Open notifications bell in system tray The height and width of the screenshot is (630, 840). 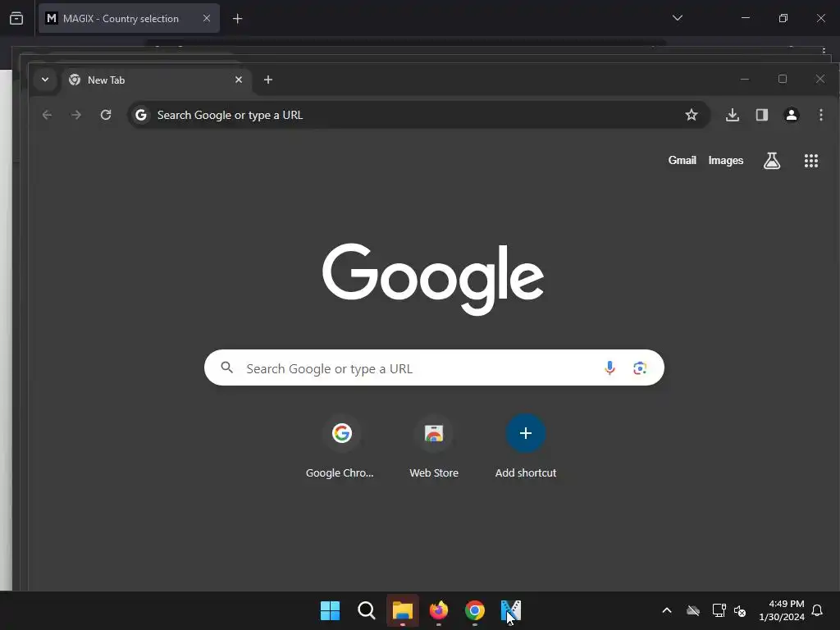click(x=817, y=610)
